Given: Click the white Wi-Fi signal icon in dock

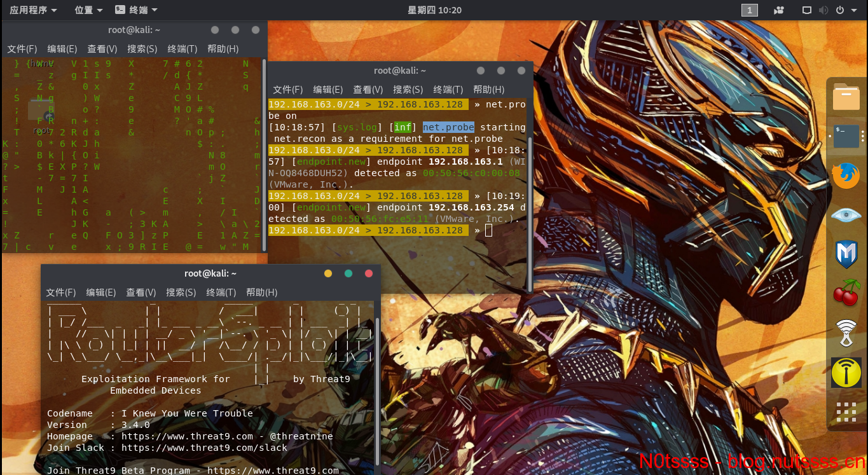Looking at the screenshot, I should 846,333.
